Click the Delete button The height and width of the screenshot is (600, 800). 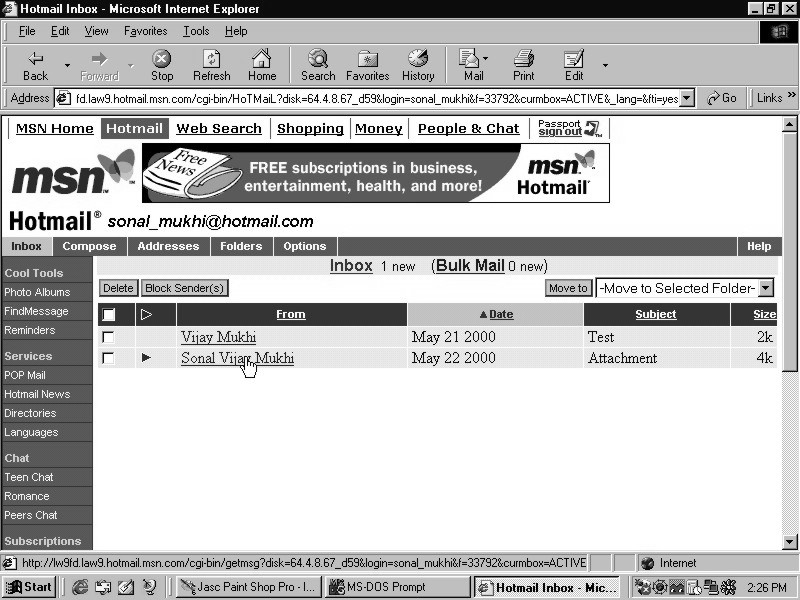click(118, 288)
